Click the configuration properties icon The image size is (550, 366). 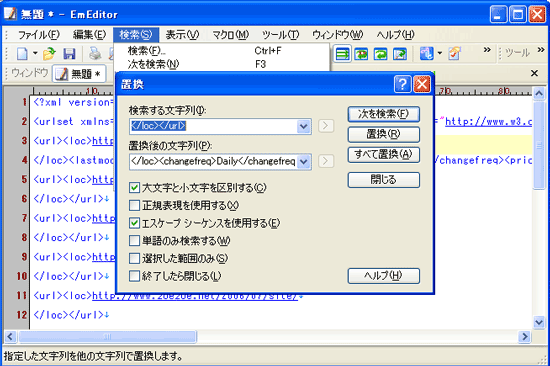pyautogui.click(x=454, y=54)
